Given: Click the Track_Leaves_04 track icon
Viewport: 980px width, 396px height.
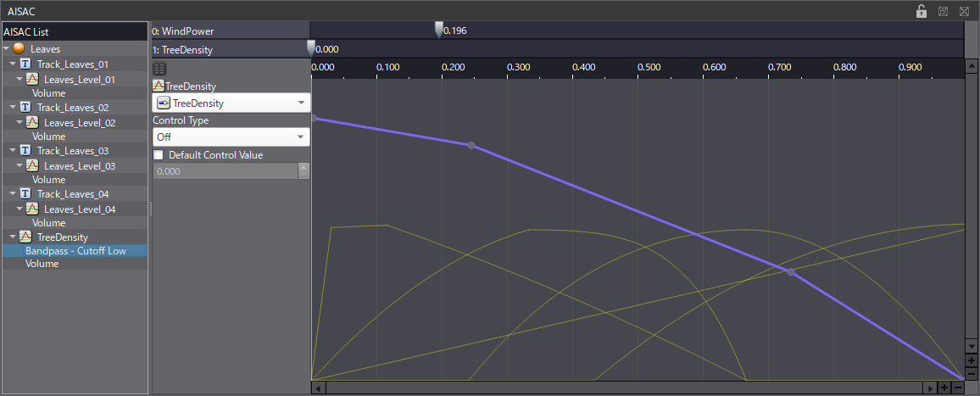Looking at the screenshot, I should point(26,193).
